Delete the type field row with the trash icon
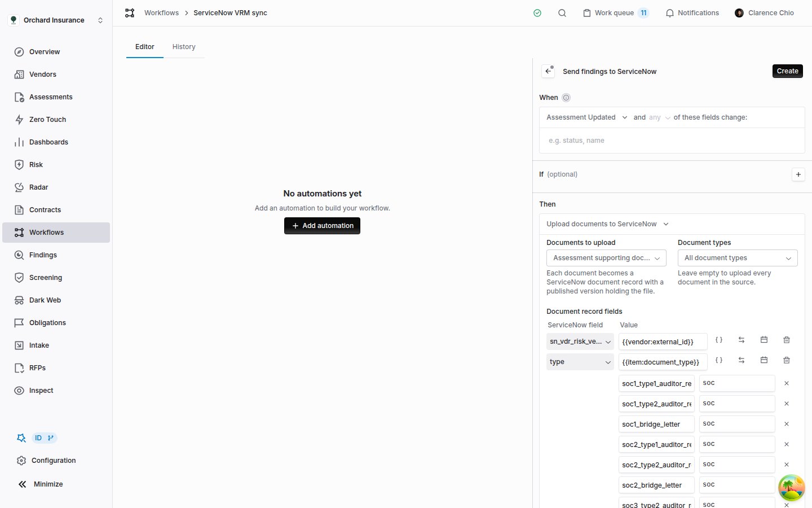Image resolution: width=812 pixels, height=508 pixels. pyautogui.click(x=787, y=360)
